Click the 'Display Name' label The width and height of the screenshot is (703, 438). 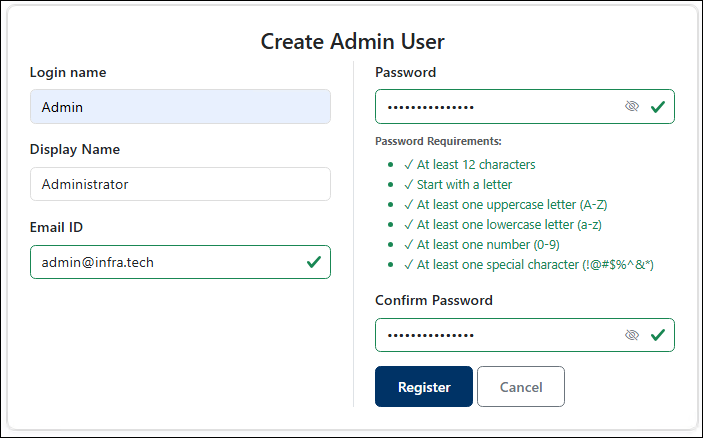tap(75, 149)
